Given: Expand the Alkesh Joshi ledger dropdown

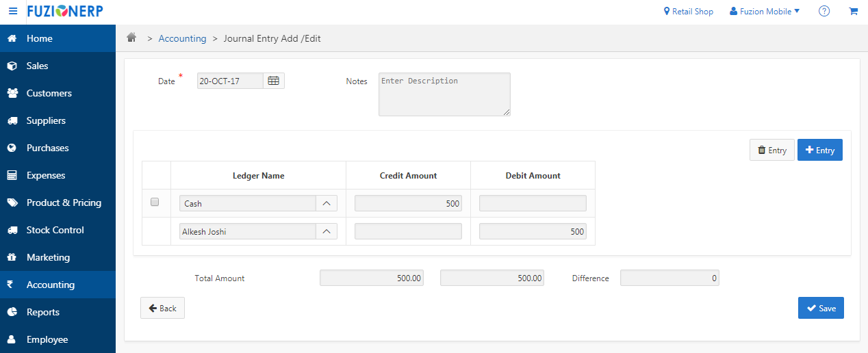Looking at the screenshot, I should click(326, 231).
